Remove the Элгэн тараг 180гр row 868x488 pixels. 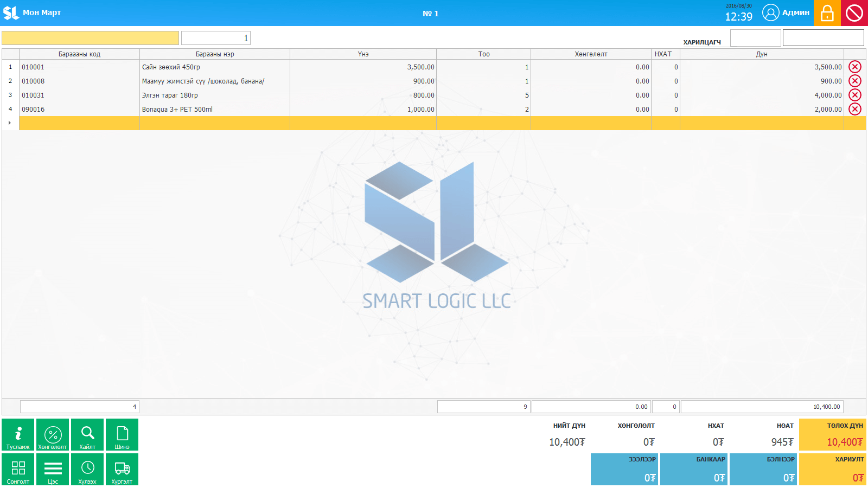pyautogui.click(x=855, y=95)
